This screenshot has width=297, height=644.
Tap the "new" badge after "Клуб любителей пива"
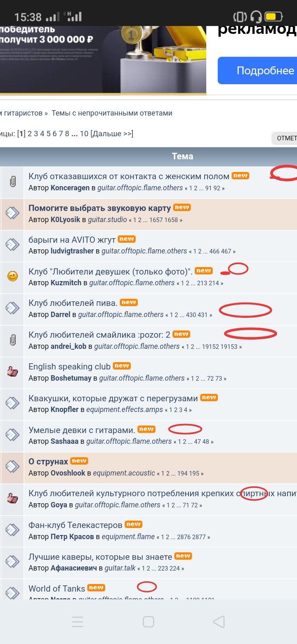pos(129,303)
